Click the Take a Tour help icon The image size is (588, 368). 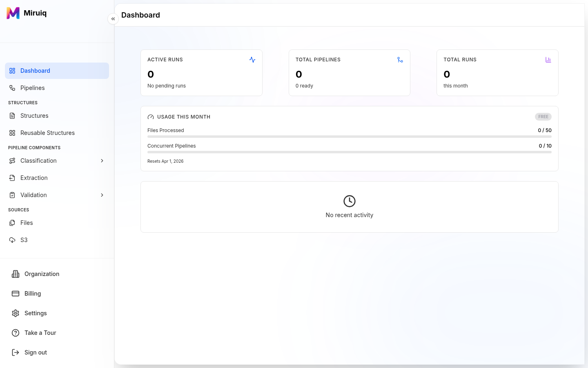click(x=16, y=333)
